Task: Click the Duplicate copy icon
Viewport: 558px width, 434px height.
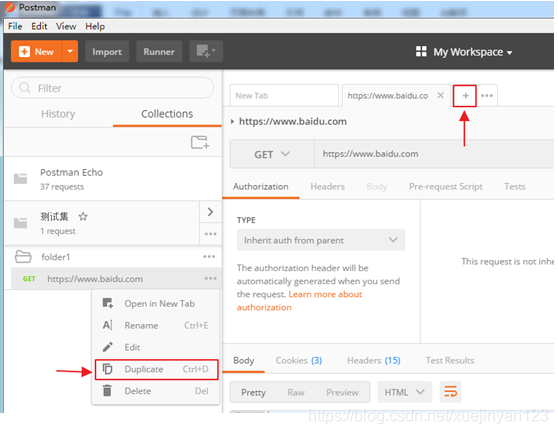Action: [107, 369]
